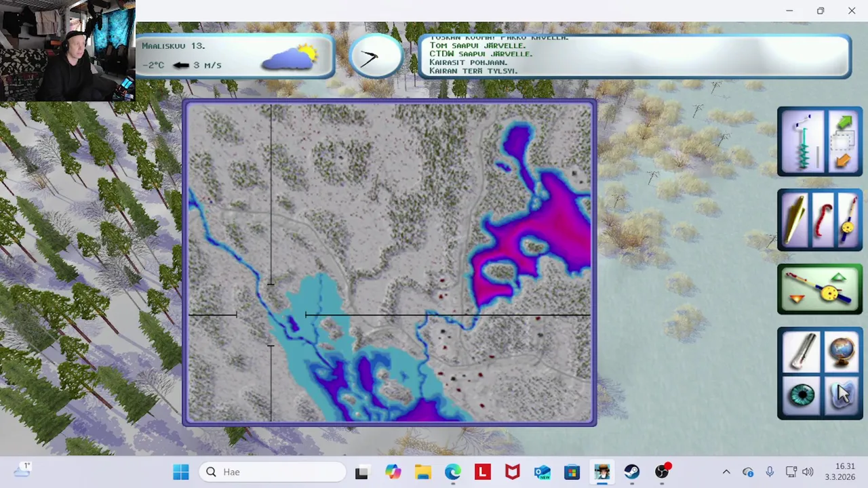Click the temperature reading "-2°C"
868x488 pixels.
click(x=153, y=65)
